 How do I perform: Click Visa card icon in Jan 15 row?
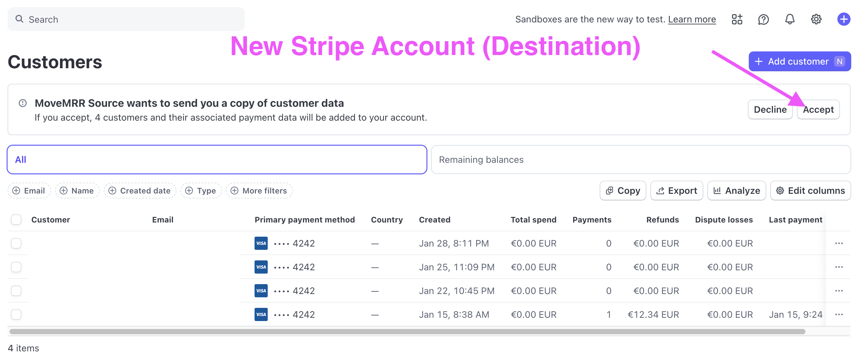[261, 314]
